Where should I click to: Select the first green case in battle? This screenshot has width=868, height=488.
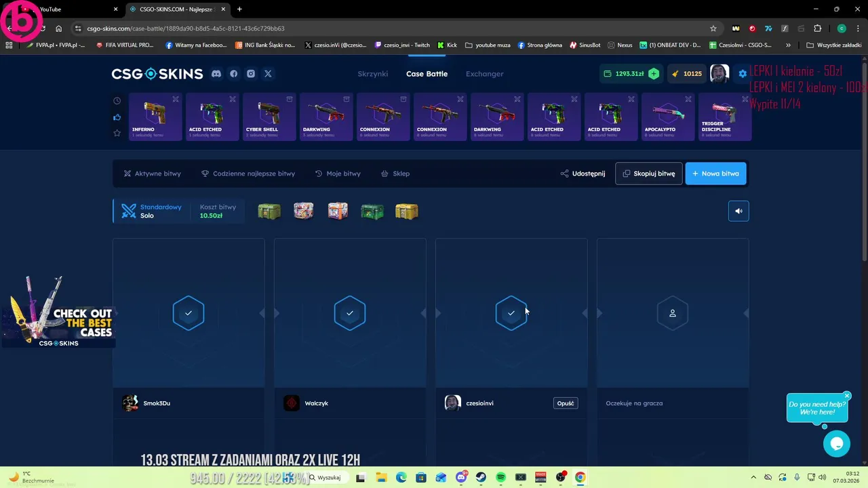pyautogui.click(x=269, y=211)
